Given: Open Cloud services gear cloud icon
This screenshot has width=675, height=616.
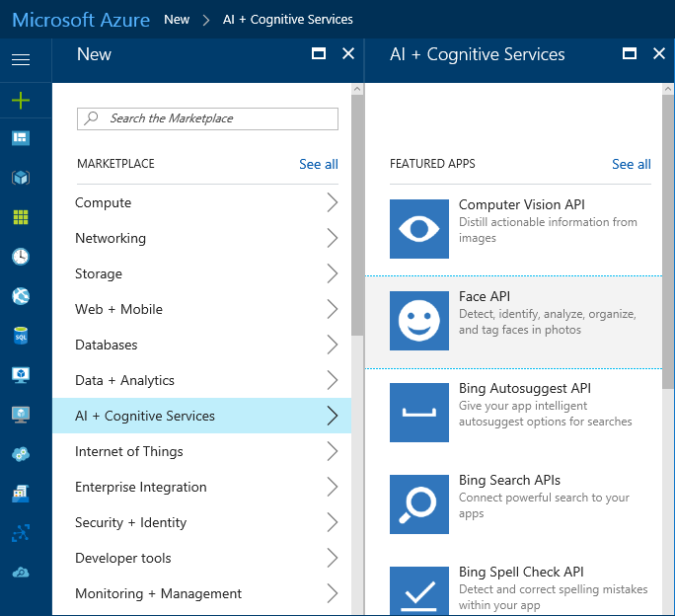Looking at the screenshot, I should (21, 454).
